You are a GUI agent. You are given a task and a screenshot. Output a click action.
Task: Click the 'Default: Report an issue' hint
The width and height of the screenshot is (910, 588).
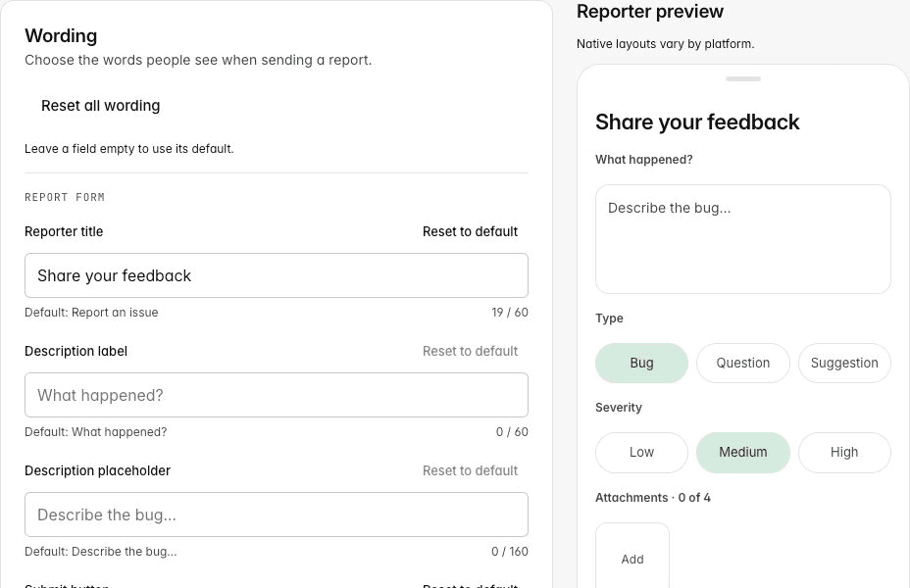click(x=91, y=312)
